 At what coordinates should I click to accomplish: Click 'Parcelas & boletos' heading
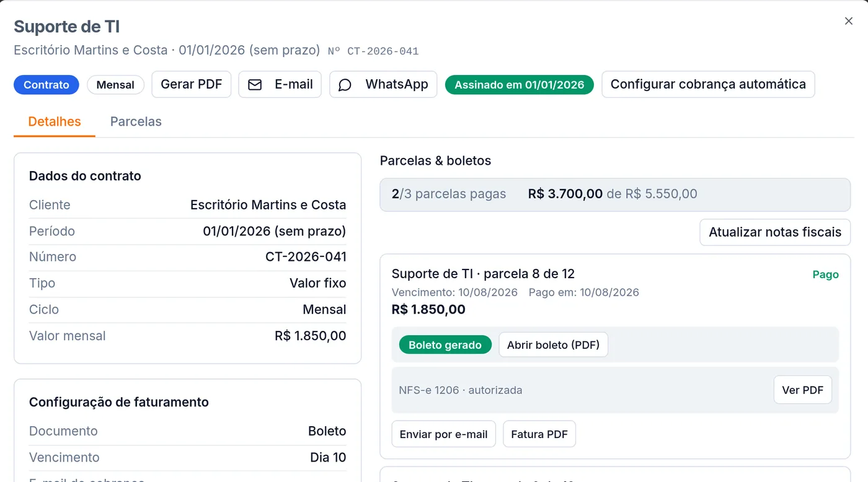(x=435, y=161)
